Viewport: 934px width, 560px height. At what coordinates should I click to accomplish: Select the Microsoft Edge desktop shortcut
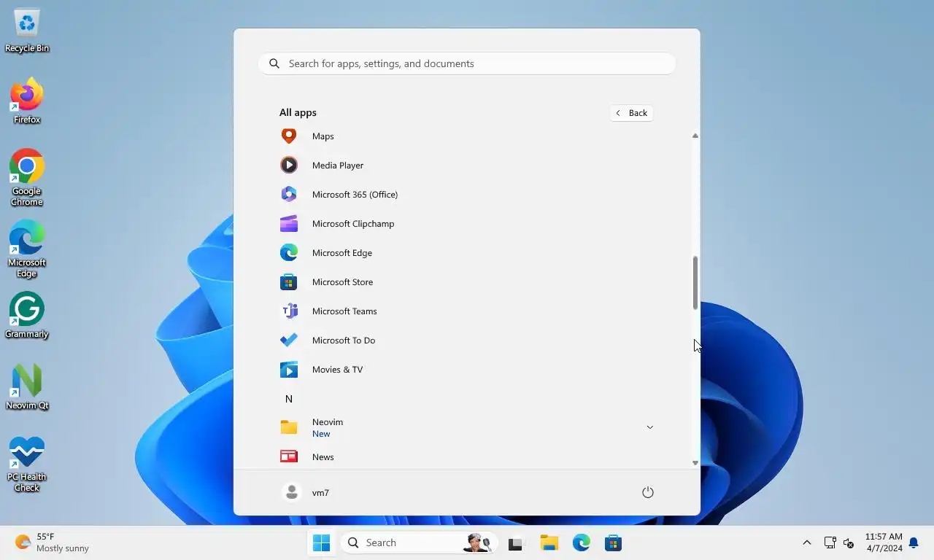pyautogui.click(x=27, y=249)
